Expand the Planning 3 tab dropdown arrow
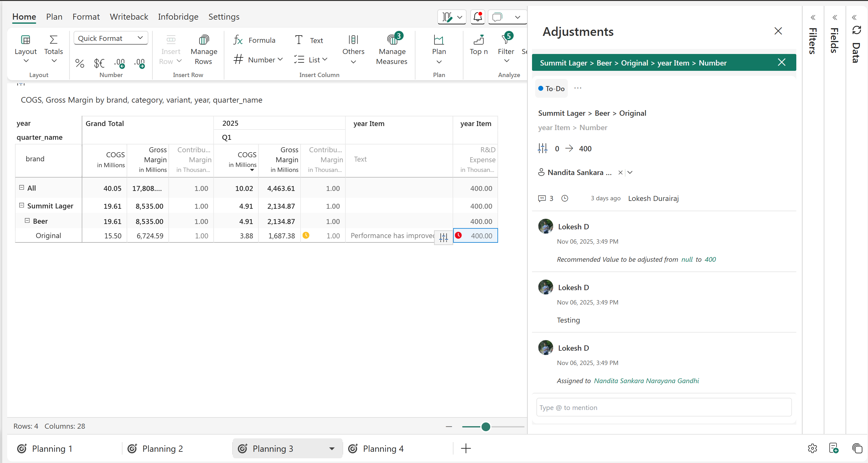This screenshot has height=463, width=868. coord(332,449)
